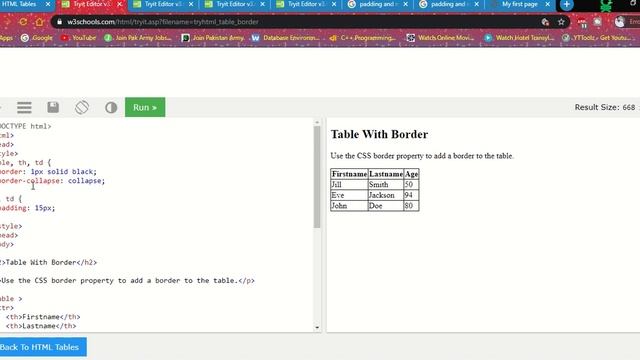Click the Table With Border result heading
640x360 pixels.
click(x=379, y=134)
